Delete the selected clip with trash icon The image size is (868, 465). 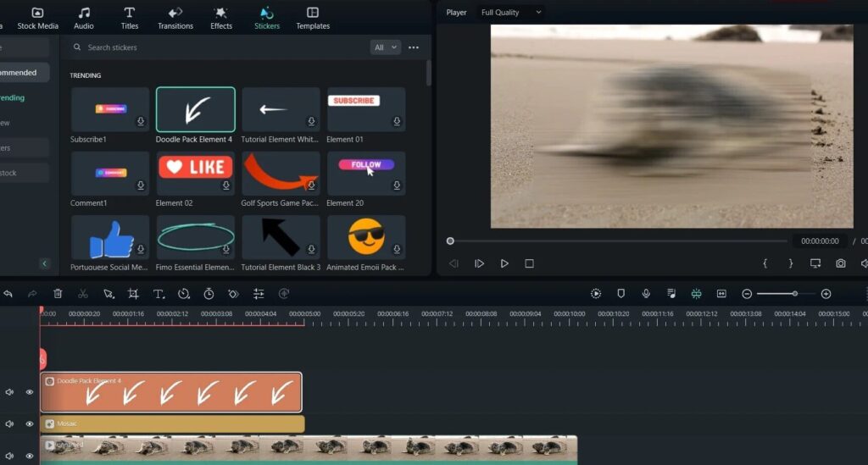pos(58,294)
